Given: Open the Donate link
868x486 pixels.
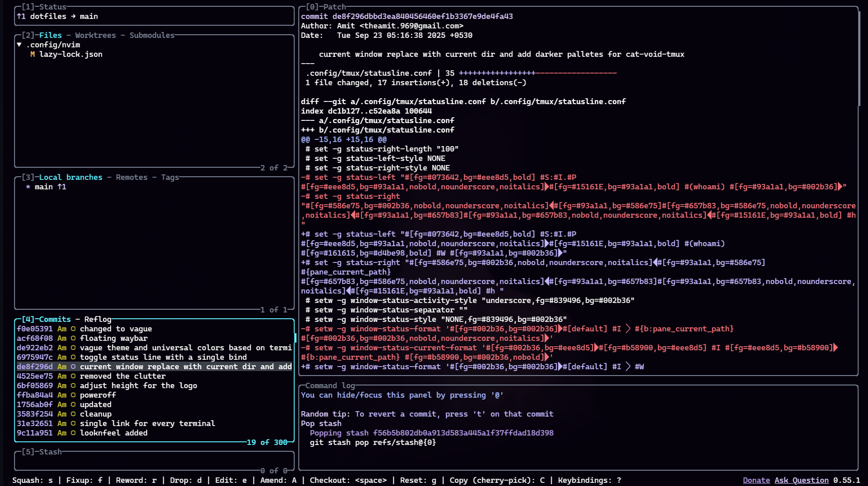Looking at the screenshot, I should point(757,480).
